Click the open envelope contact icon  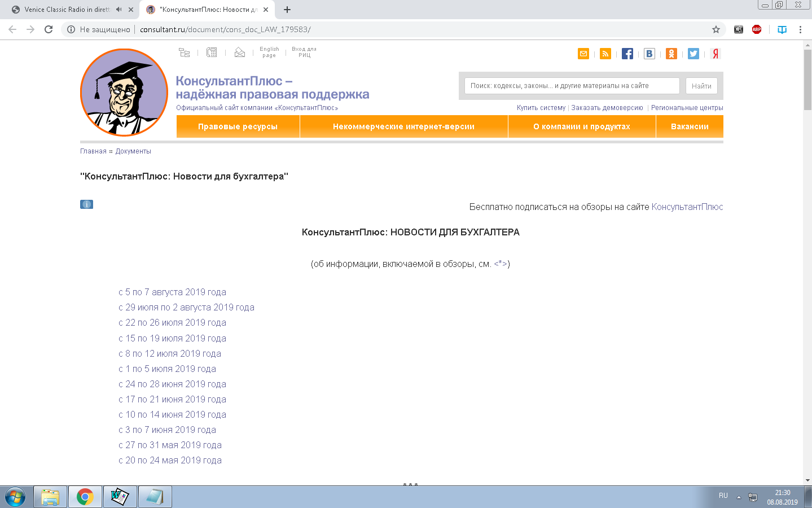click(x=239, y=52)
